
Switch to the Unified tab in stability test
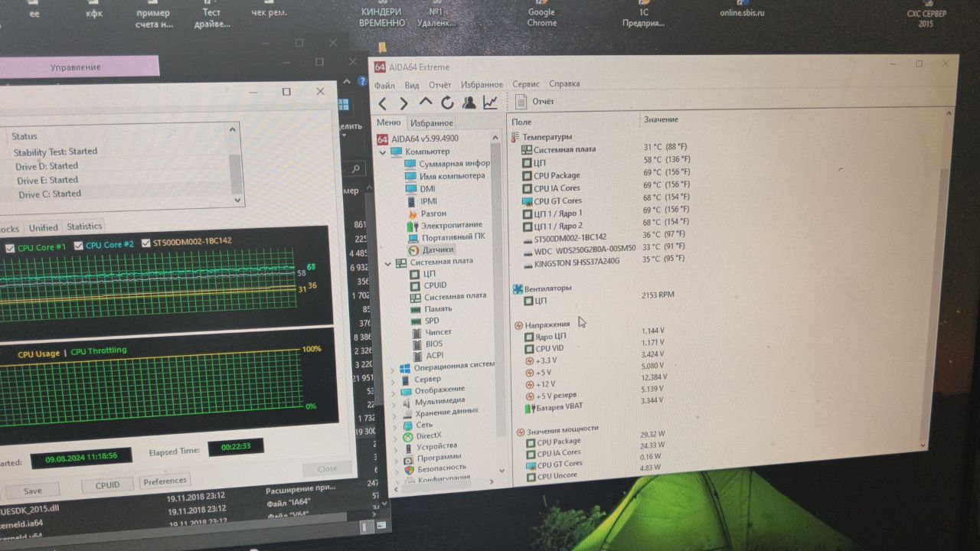point(43,228)
